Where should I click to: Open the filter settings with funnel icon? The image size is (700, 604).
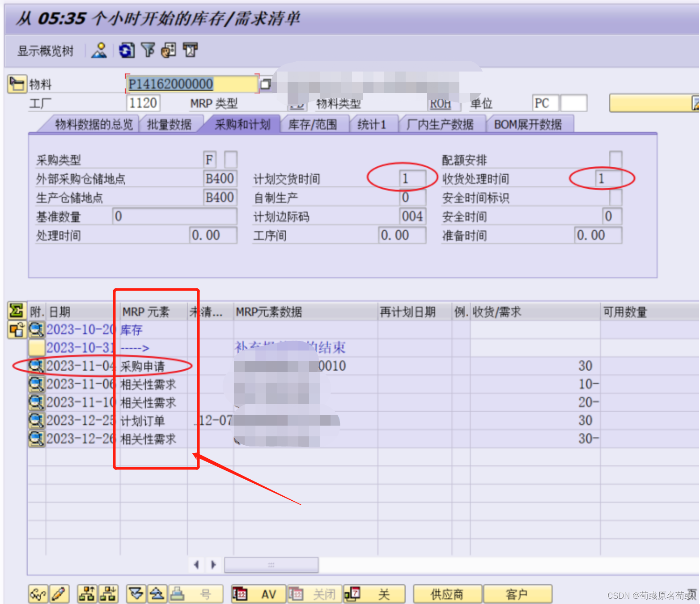click(149, 50)
